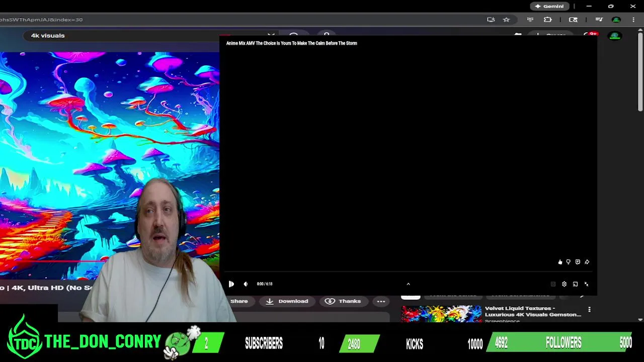Click the psychedelic mushroom video
This screenshot has width=644, height=362.
(110, 165)
